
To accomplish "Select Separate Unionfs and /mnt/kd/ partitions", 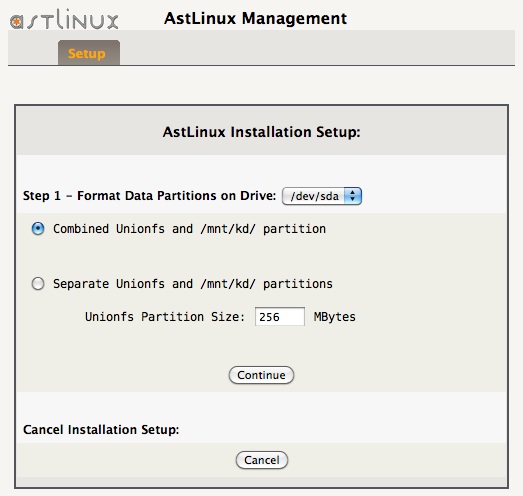I will pos(38,284).
